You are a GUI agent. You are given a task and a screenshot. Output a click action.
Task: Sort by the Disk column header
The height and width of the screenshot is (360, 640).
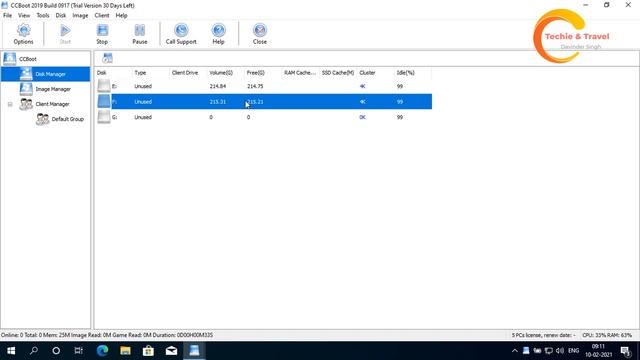[113, 73]
